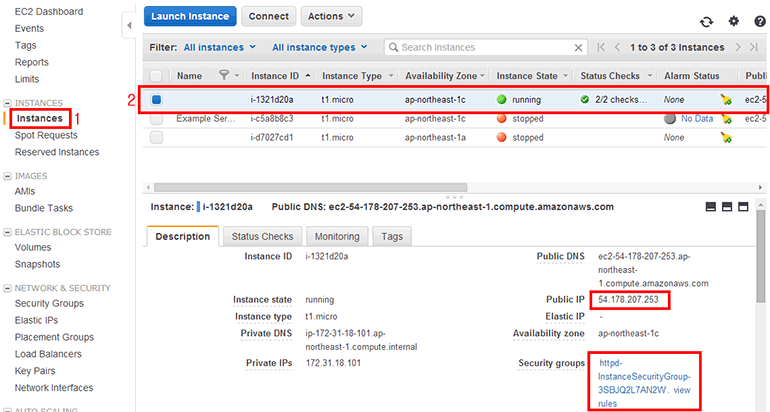Expand the All instances filter dropdown
The width and height of the screenshot is (770, 412).
click(x=220, y=47)
